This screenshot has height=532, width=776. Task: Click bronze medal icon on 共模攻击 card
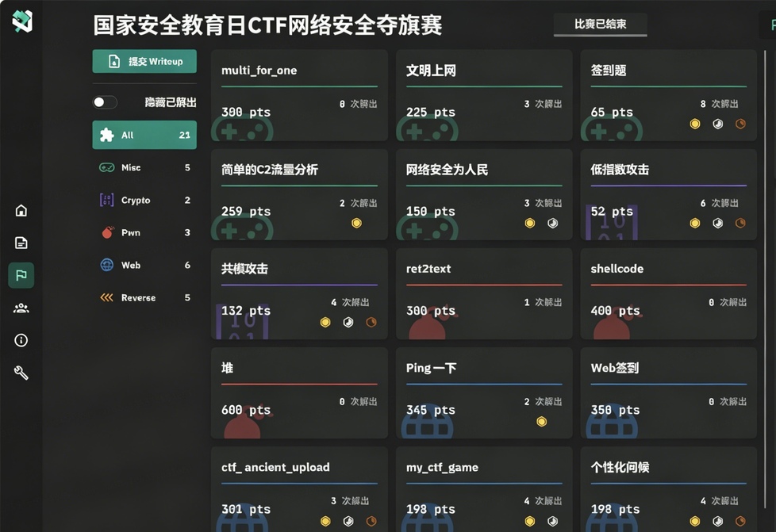coord(371,322)
